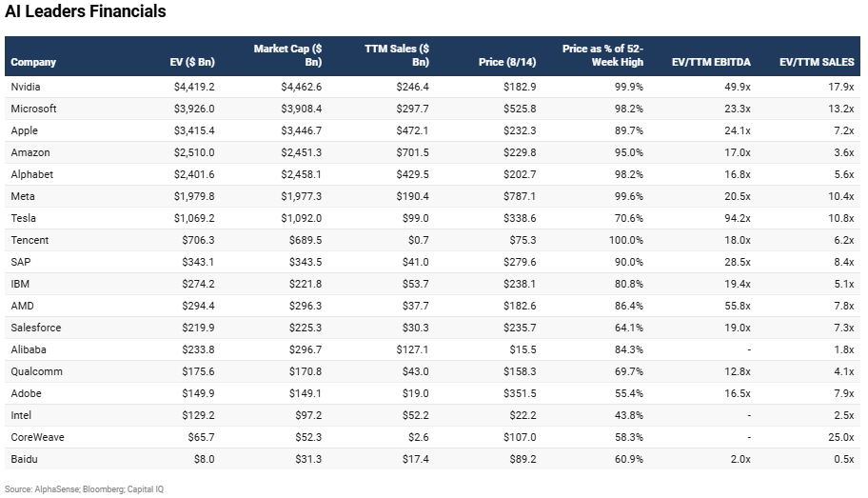
Task: Click the CoreWeave company cell
Action: point(35,437)
